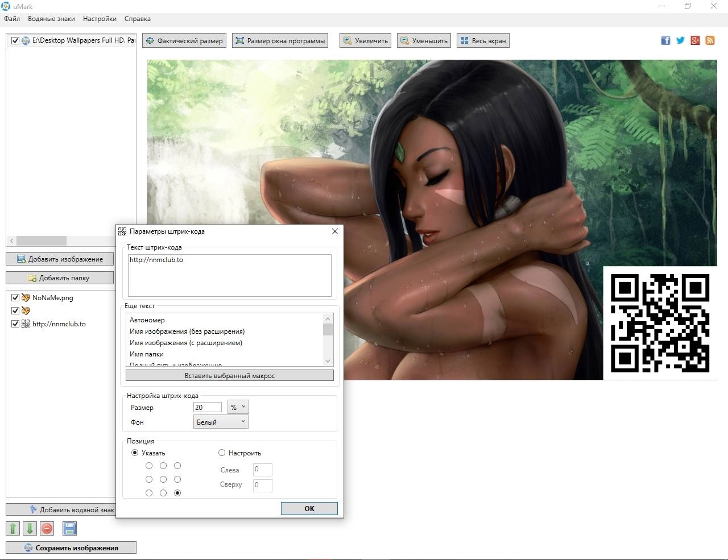Zoom out with Уменьшить button

coord(424,40)
